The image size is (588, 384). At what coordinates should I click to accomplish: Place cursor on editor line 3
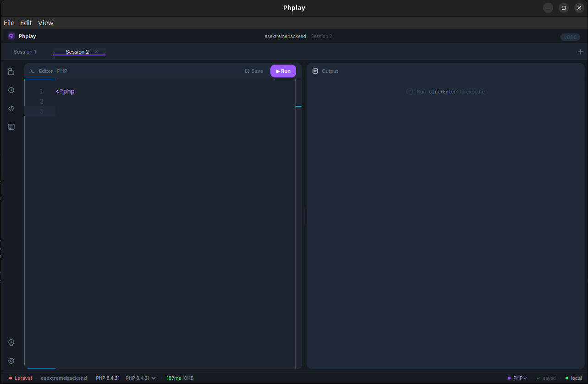click(x=175, y=111)
